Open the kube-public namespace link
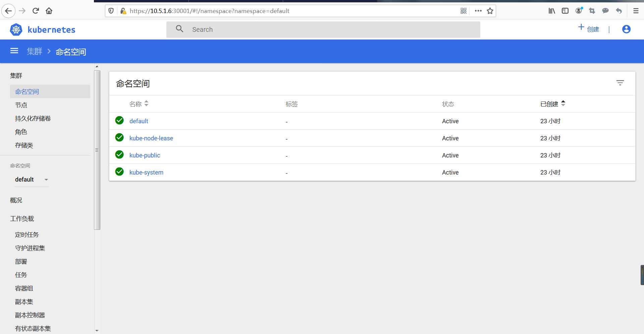The width and height of the screenshot is (644, 334). 145,155
